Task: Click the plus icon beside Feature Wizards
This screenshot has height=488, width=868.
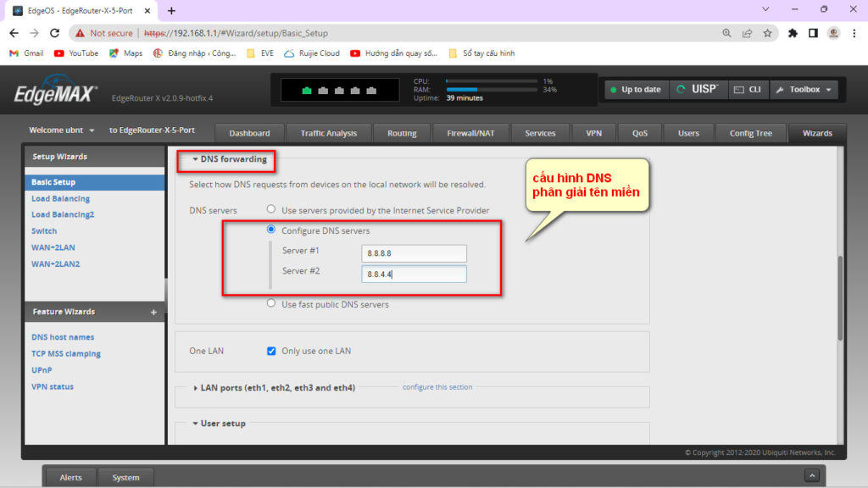Action: pyautogui.click(x=153, y=312)
